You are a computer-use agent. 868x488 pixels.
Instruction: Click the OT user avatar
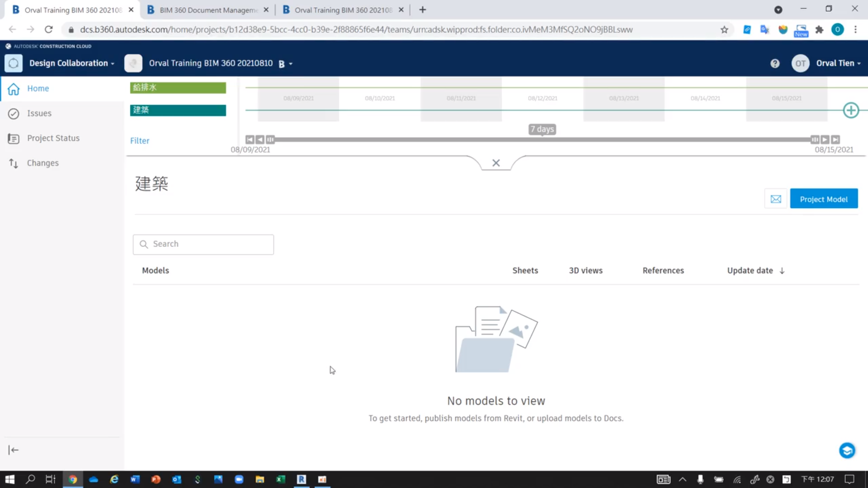(800, 63)
